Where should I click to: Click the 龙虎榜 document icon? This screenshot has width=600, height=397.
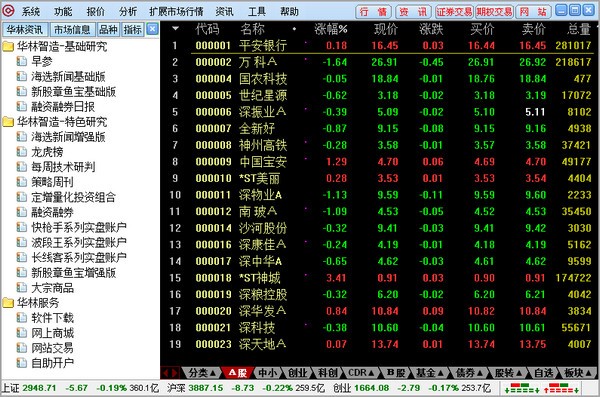pyautogui.click(x=22, y=152)
